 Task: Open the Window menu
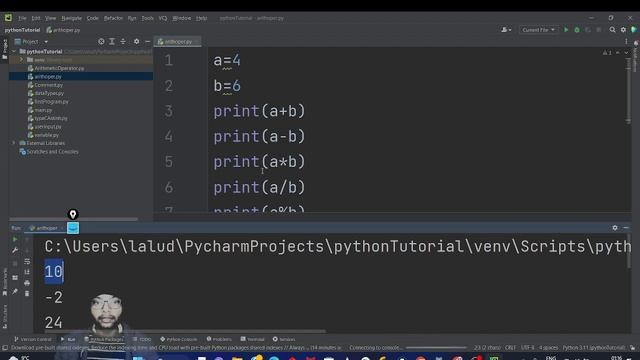(x=182, y=18)
